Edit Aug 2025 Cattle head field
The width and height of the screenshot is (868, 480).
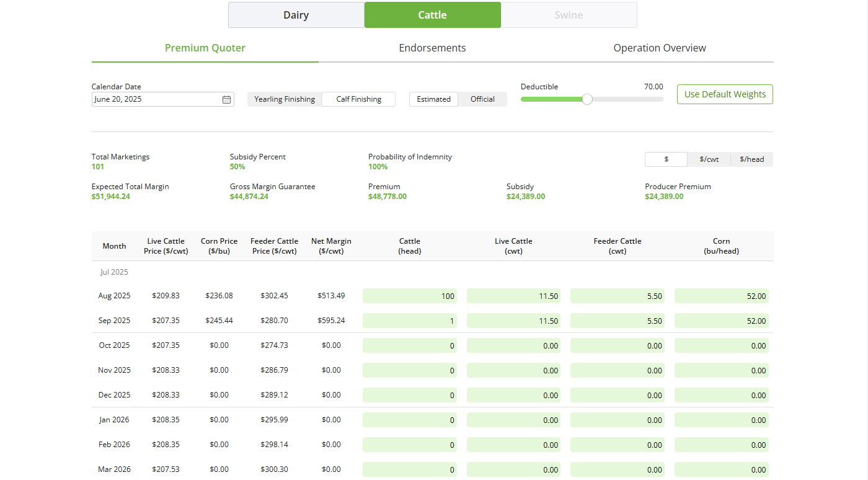410,296
